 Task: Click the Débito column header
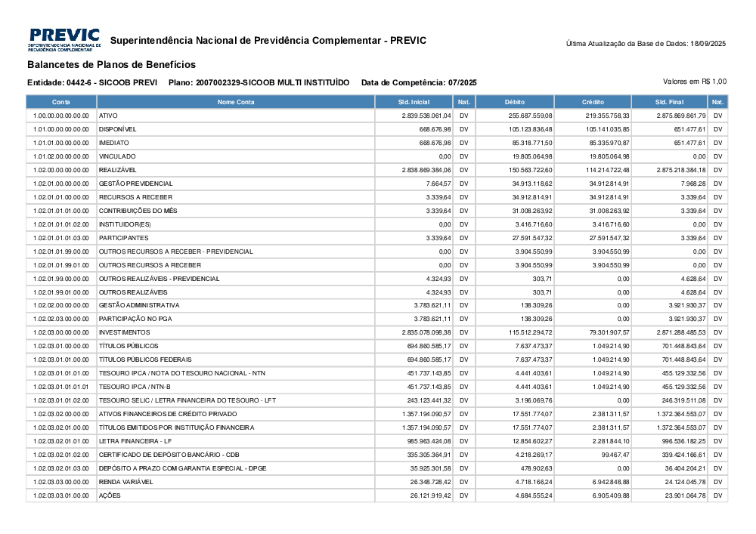(x=515, y=102)
